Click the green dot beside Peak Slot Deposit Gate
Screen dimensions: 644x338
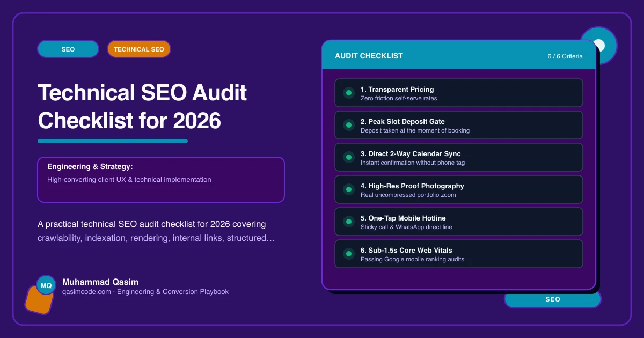348,125
